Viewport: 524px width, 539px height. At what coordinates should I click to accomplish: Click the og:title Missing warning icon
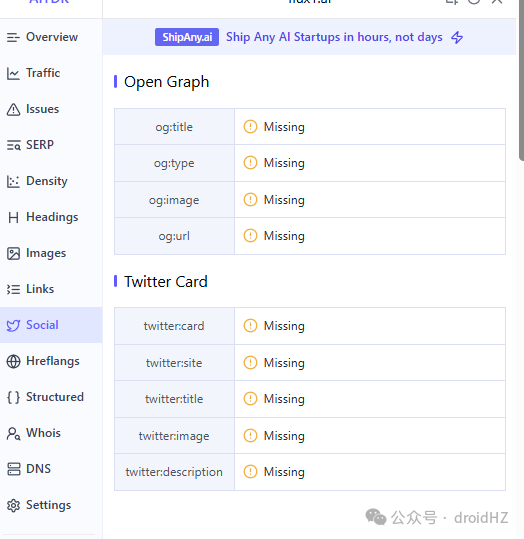[x=250, y=126]
